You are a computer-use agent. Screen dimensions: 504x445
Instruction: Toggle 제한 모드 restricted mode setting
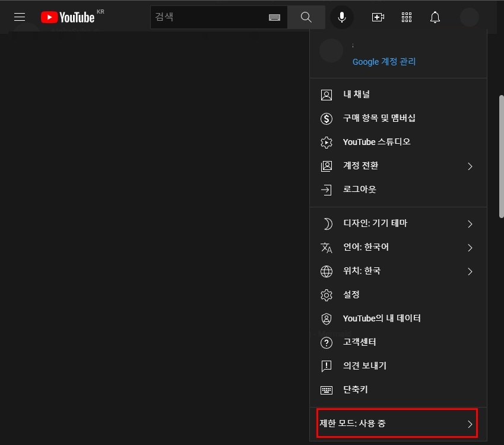pos(397,423)
